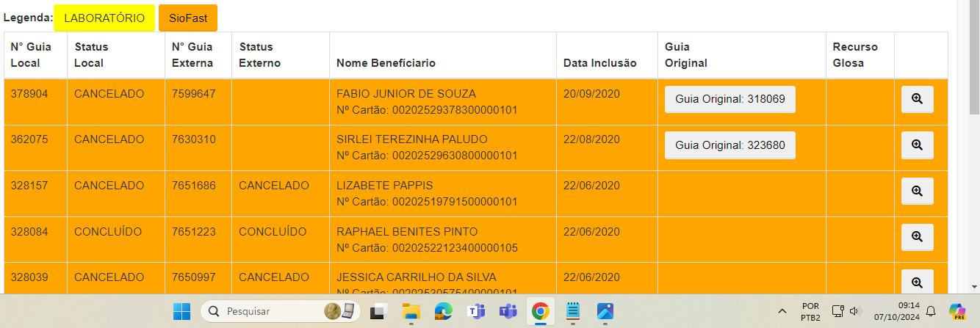
Task: Select the yellow LABORATÓRIO legend swatch
Action: point(104,18)
